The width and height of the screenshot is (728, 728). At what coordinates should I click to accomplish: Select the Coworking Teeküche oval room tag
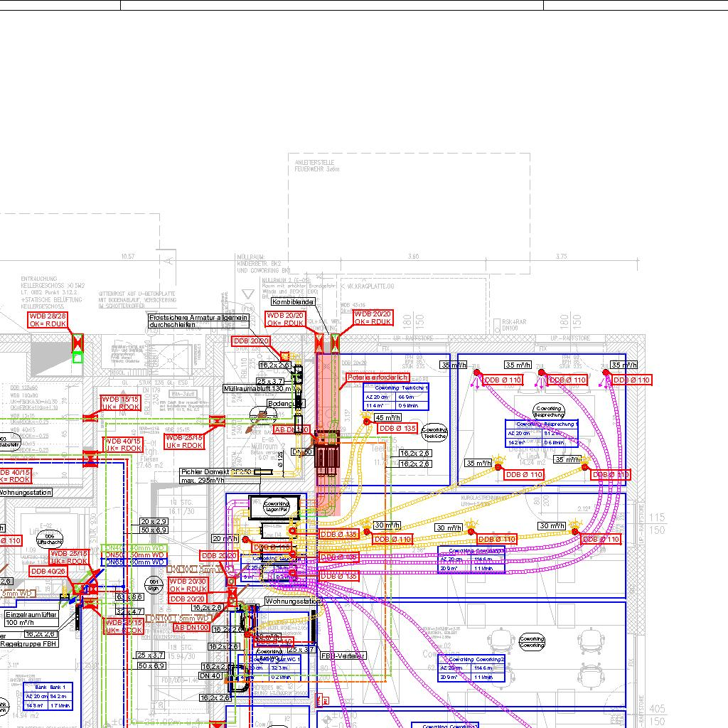(x=434, y=432)
